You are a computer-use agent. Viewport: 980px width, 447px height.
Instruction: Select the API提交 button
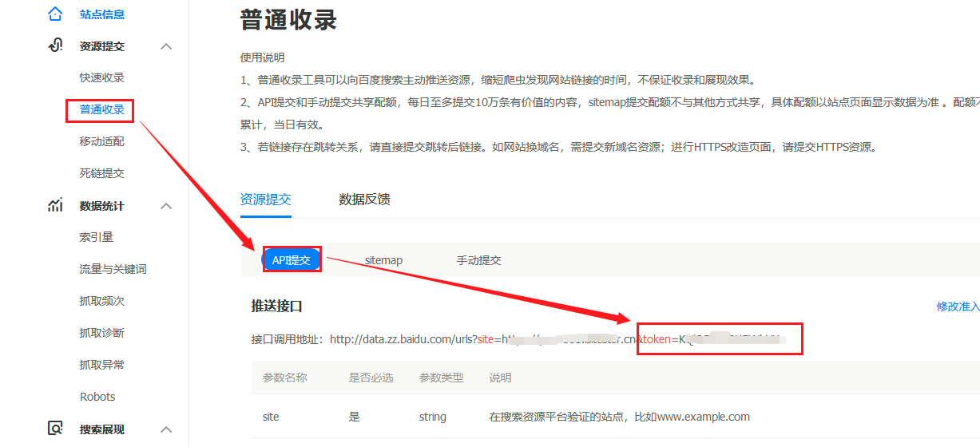coord(292,260)
